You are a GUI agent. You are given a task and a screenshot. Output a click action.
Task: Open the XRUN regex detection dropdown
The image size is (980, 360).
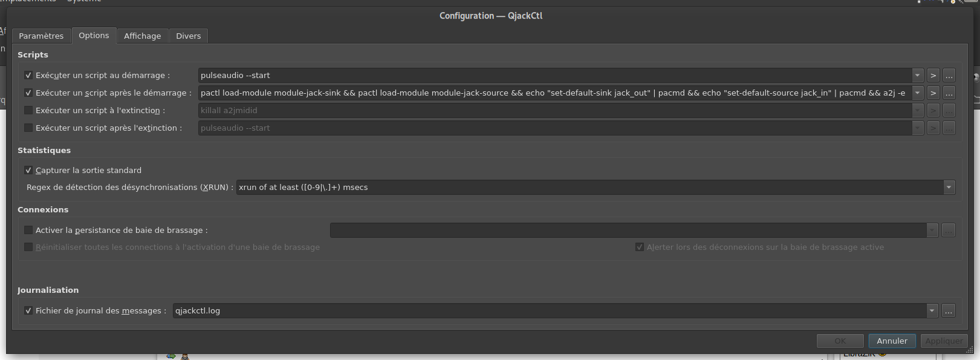949,188
